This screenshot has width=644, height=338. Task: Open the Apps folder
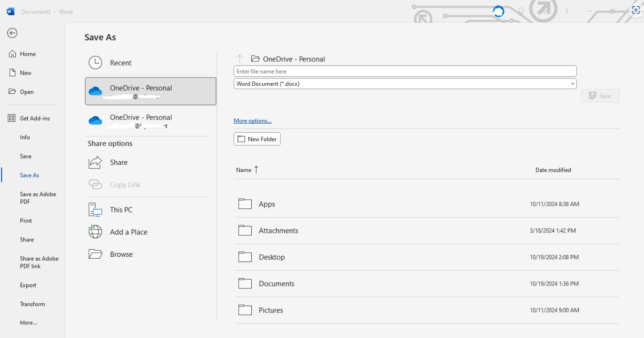(267, 204)
